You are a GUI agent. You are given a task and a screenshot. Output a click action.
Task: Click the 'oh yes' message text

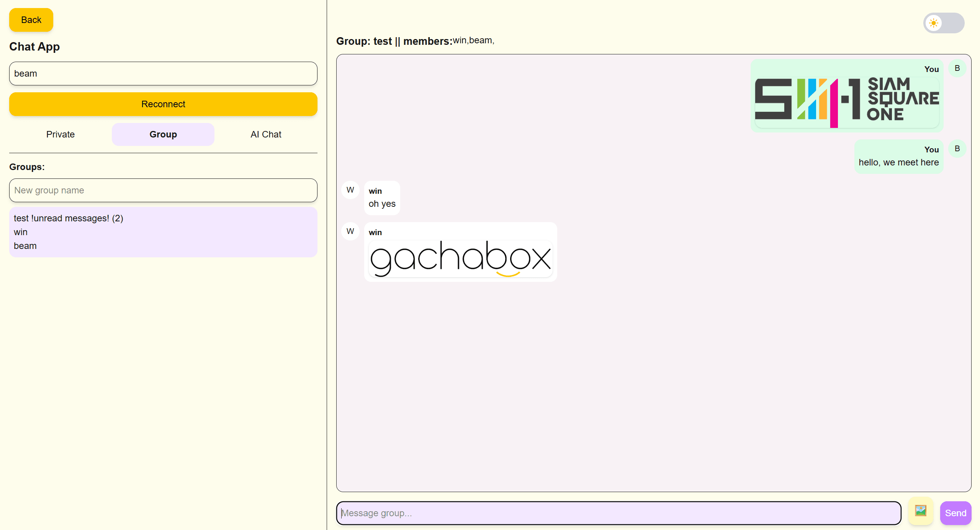(x=382, y=204)
